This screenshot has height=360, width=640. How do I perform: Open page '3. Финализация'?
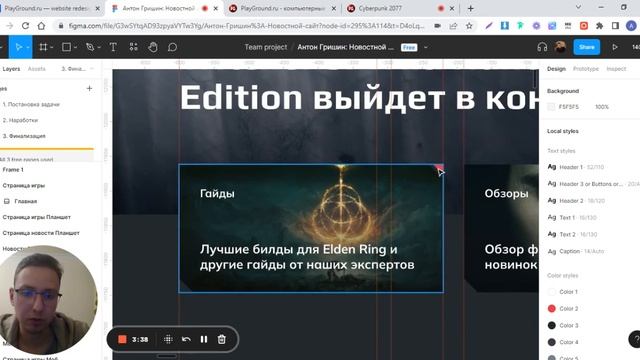point(24,136)
